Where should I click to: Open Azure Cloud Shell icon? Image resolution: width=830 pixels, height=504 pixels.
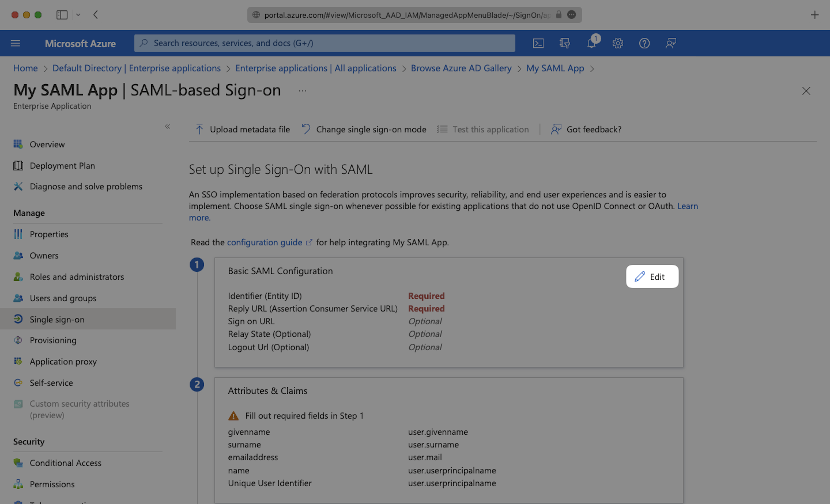[538, 43]
